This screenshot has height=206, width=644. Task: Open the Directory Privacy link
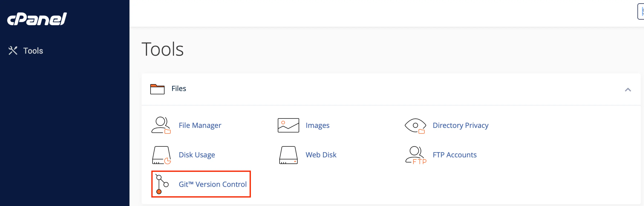click(x=460, y=125)
